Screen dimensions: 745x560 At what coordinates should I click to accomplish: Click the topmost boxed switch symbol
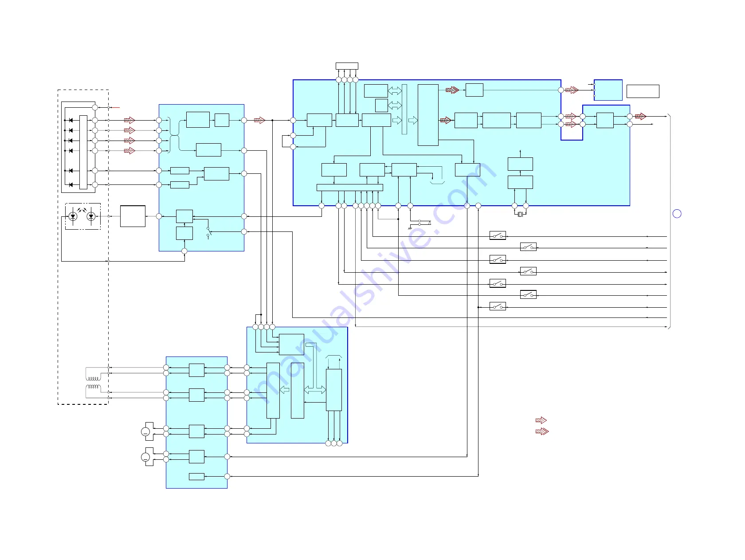[498, 235]
